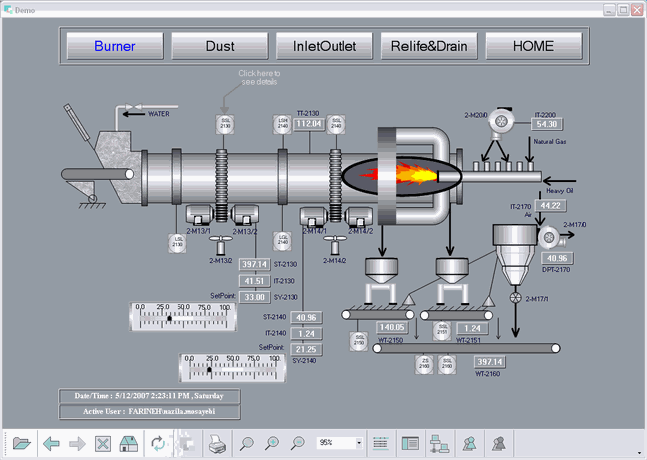Click the panel layout toolbar icon
This screenshot has height=460, width=647.
pyautogui.click(x=410, y=444)
